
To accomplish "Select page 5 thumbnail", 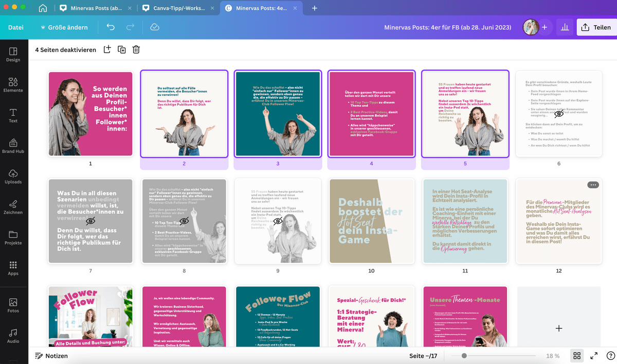I will [465, 114].
